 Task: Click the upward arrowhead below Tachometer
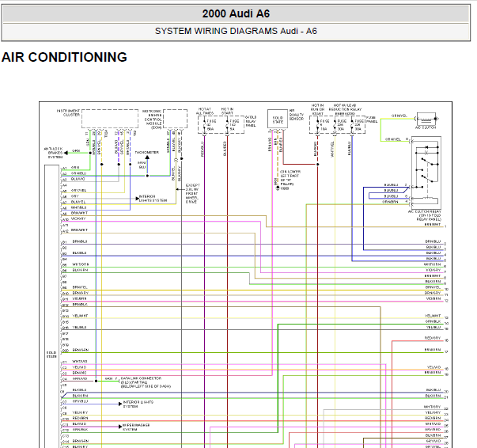[x=147, y=158]
